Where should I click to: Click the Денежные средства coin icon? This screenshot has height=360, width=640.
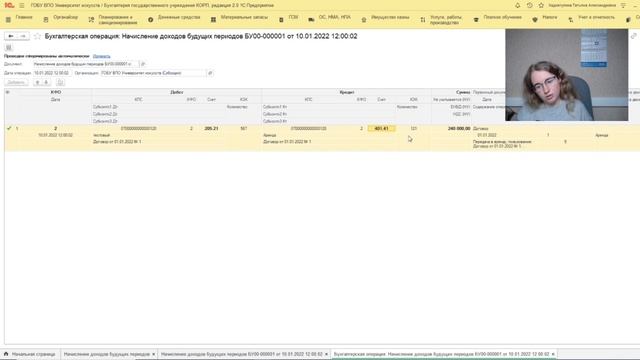click(x=151, y=20)
